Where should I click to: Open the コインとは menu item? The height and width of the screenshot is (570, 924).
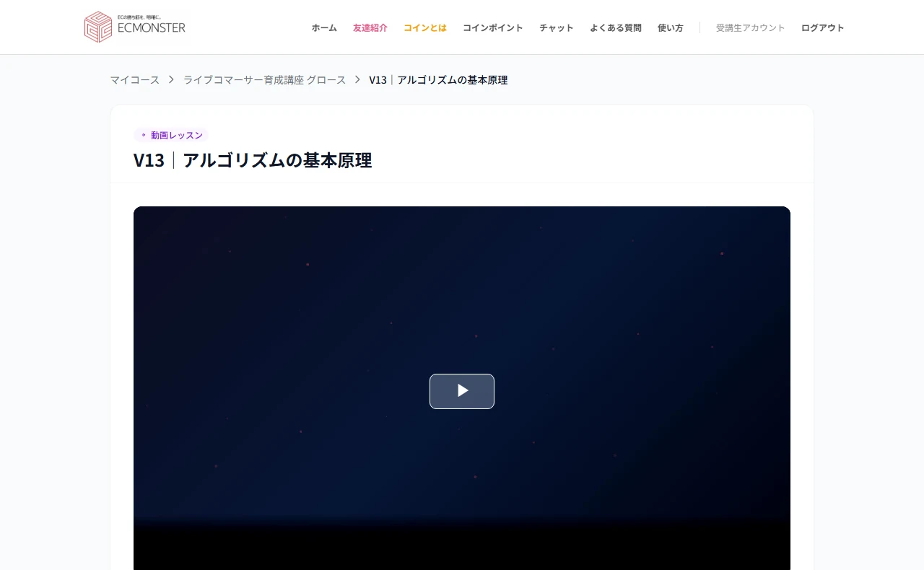pyautogui.click(x=425, y=28)
